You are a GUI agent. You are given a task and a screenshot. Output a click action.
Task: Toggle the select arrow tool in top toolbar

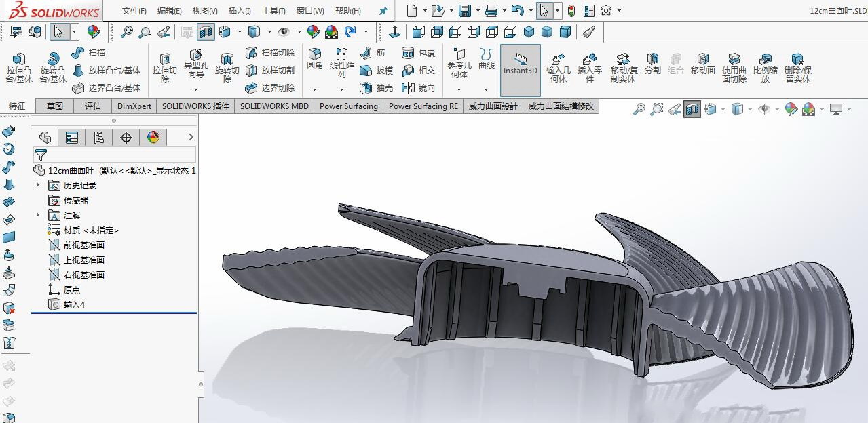(x=544, y=11)
